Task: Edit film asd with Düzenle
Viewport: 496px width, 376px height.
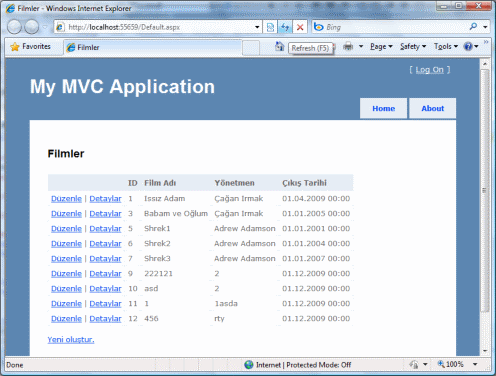Action: click(66, 289)
